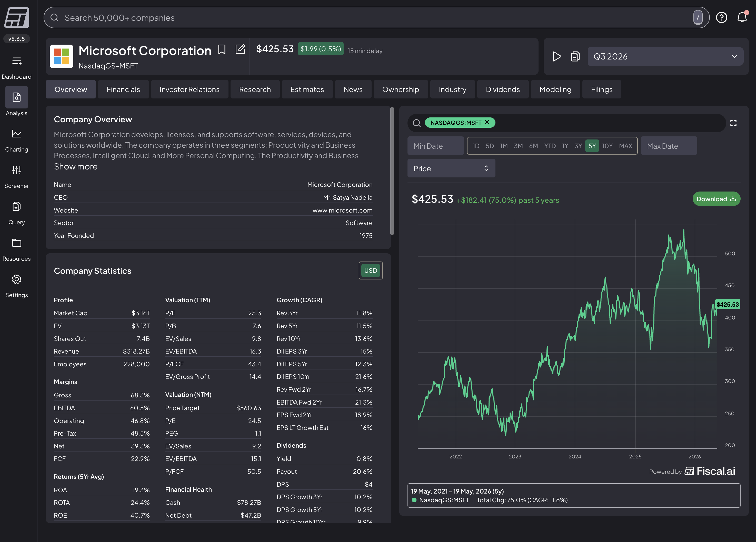Click the Company Overview scrollbar
756x542 pixels.
click(x=392, y=171)
